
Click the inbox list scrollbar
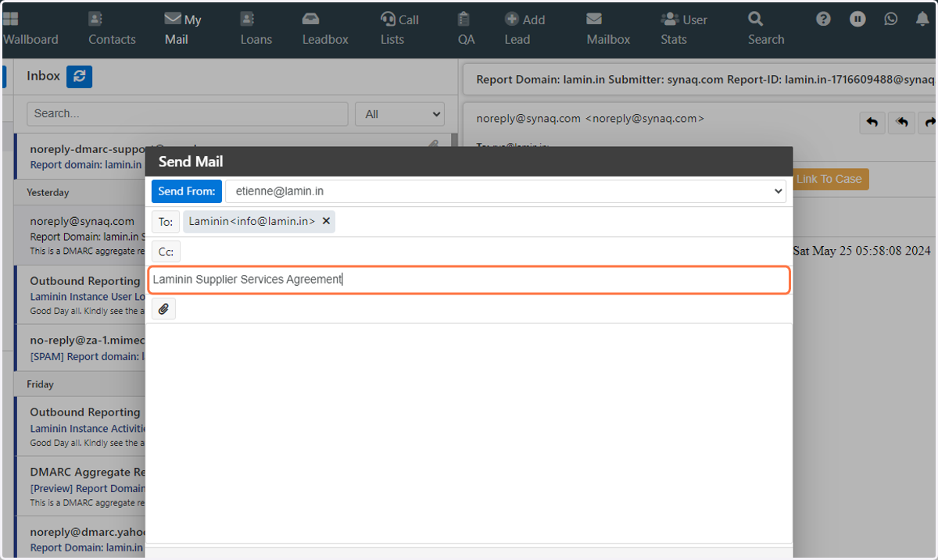point(454,141)
